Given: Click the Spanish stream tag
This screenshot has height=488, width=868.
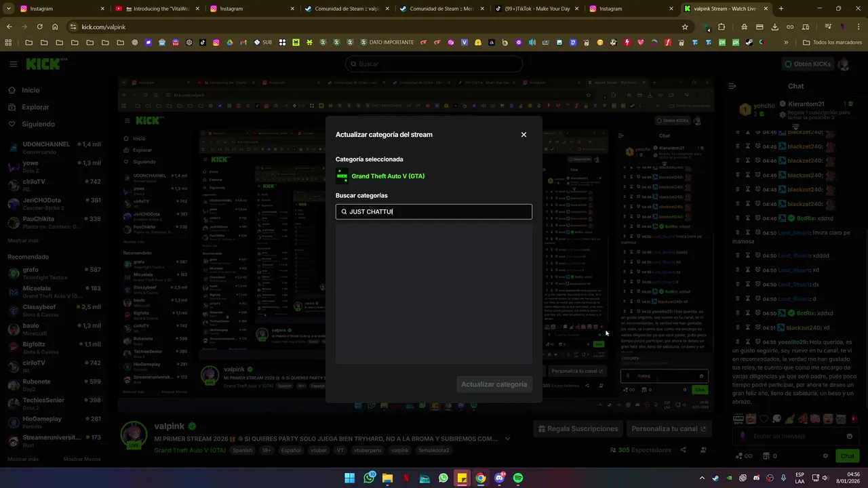Looking at the screenshot, I should (x=242, y=450).
